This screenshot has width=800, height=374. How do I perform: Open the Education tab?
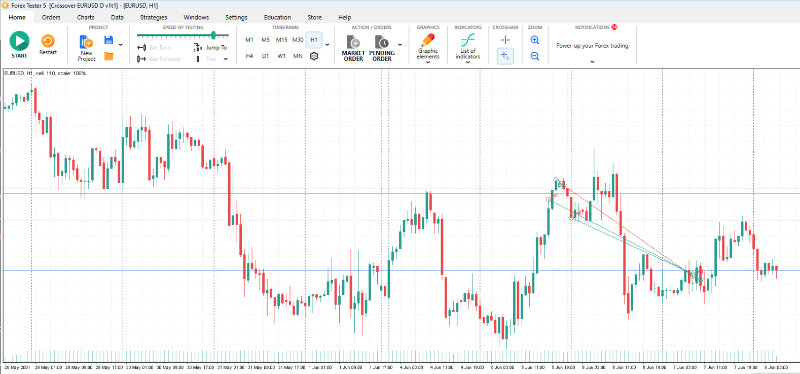coord(278,17)
